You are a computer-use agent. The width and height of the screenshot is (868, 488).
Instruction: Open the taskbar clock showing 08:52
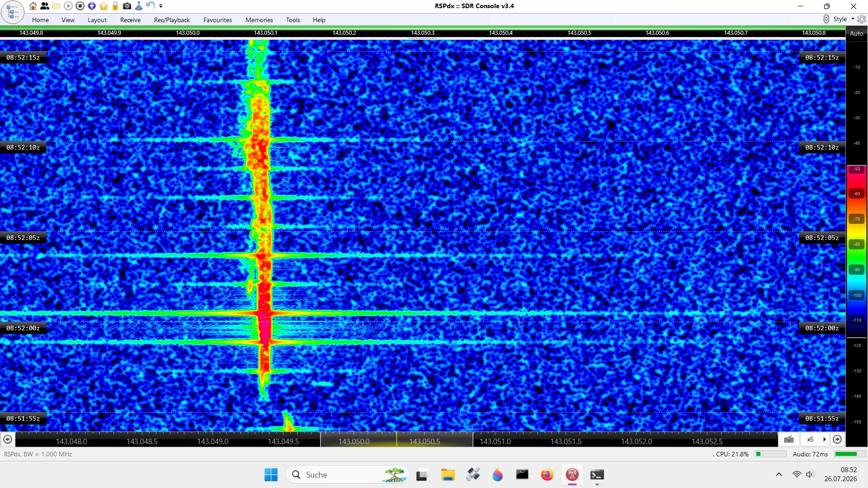click(840, 474)
